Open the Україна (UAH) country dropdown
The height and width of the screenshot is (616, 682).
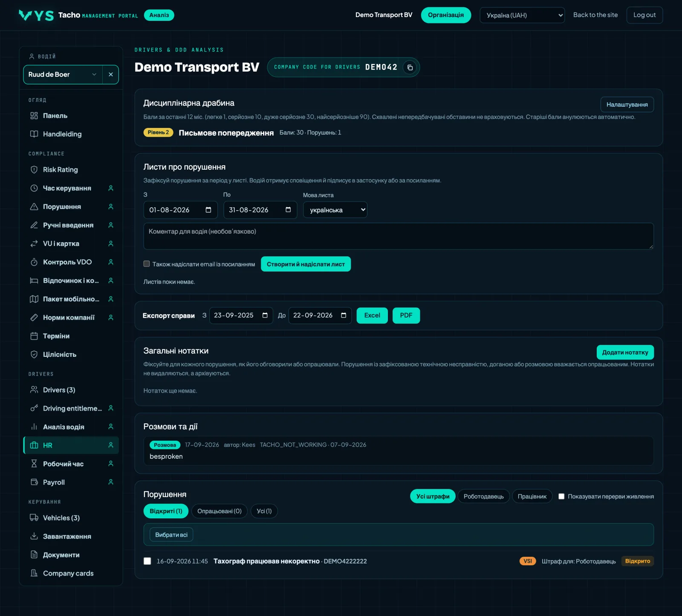pyautogui.click(x=522, y=15)
